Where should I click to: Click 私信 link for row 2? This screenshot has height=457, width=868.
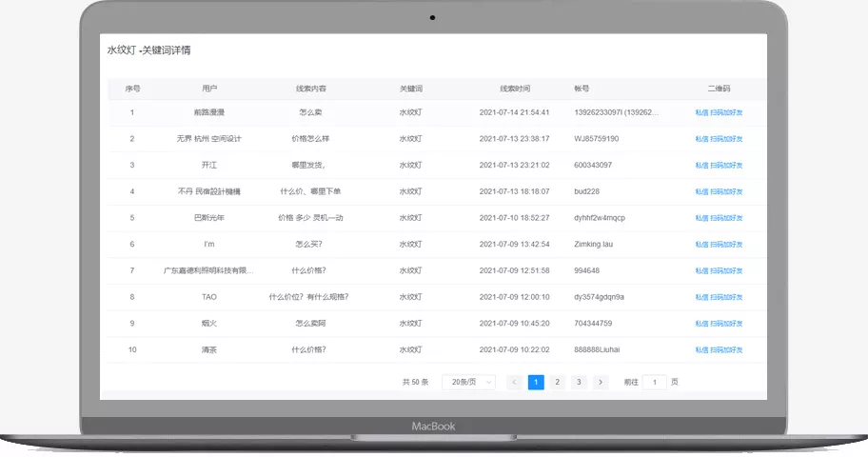(x=701, y=139)
